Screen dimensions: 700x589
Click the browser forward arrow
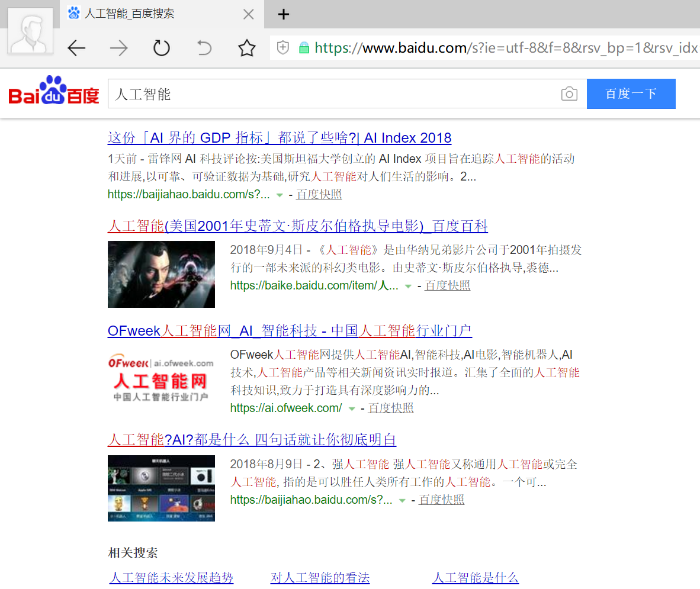(119, 48)
